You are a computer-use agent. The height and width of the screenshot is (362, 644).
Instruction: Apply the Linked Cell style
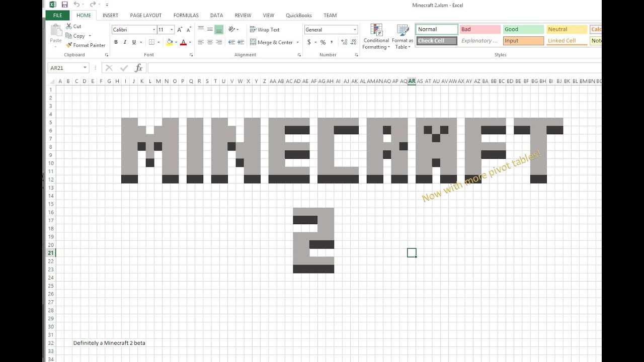pos(567,41)
